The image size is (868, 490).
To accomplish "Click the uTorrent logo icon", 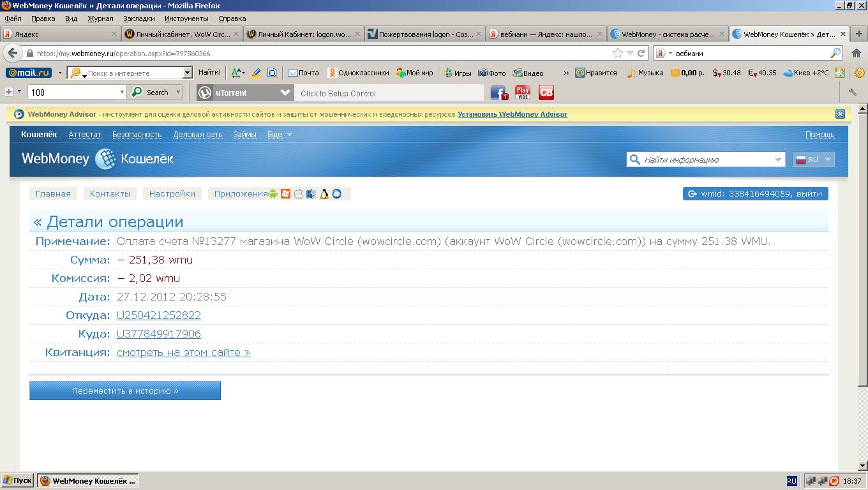I will 205,93.
